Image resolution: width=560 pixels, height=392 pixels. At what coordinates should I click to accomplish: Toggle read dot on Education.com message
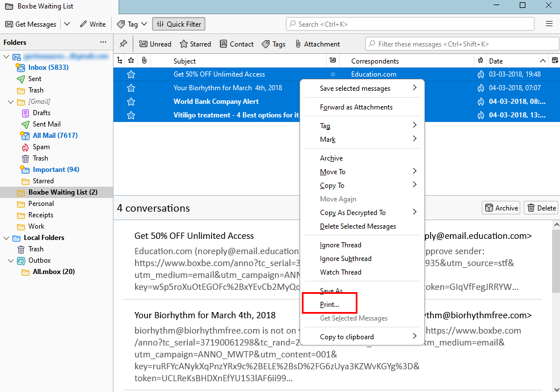point(333,74)
